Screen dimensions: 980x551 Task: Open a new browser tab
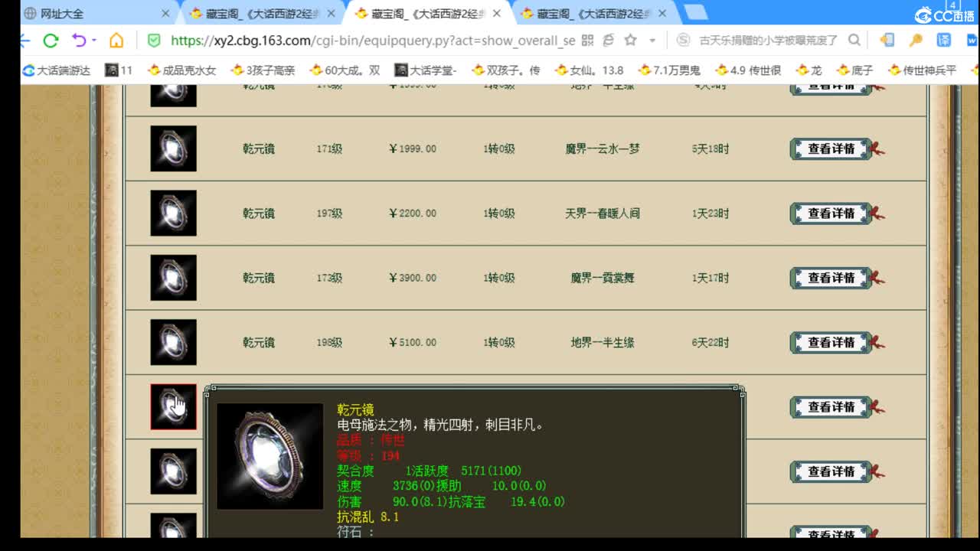tap(695, 13)
